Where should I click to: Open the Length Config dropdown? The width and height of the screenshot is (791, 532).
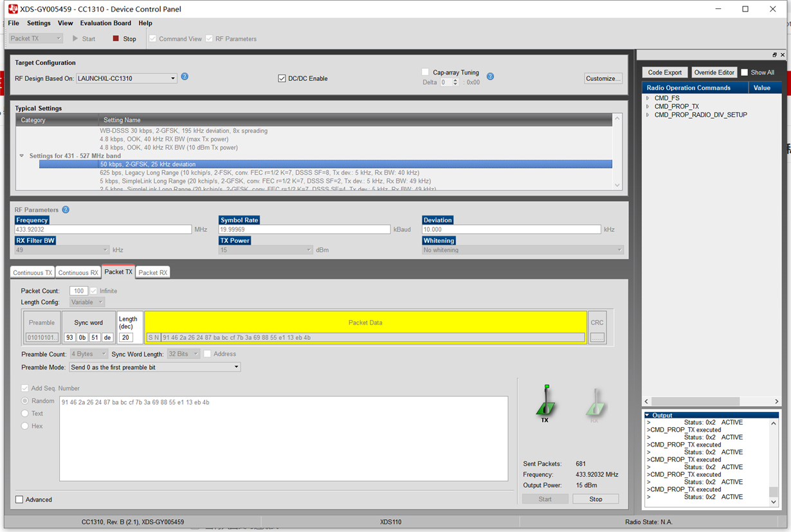point(87,302)
